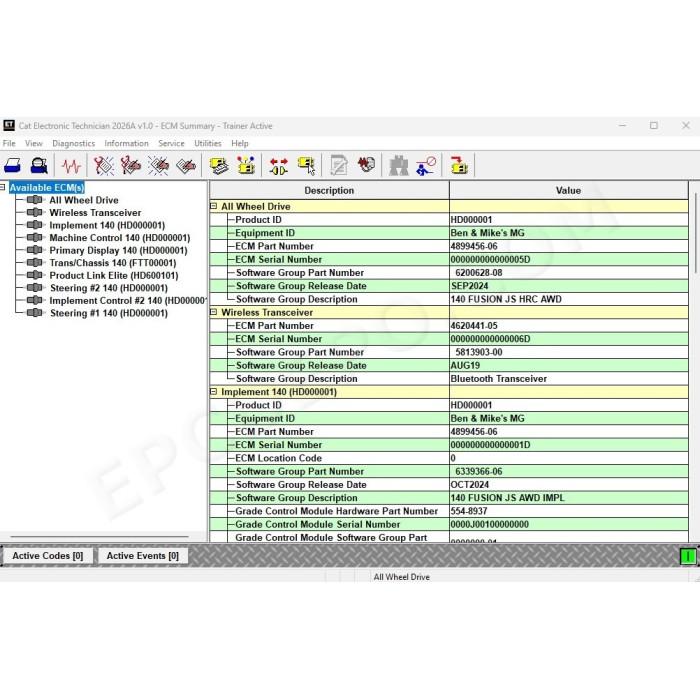Click the horizontal scrollbar under ECM tree
This screenshot has height=700, width=700.
pos(100,536)
